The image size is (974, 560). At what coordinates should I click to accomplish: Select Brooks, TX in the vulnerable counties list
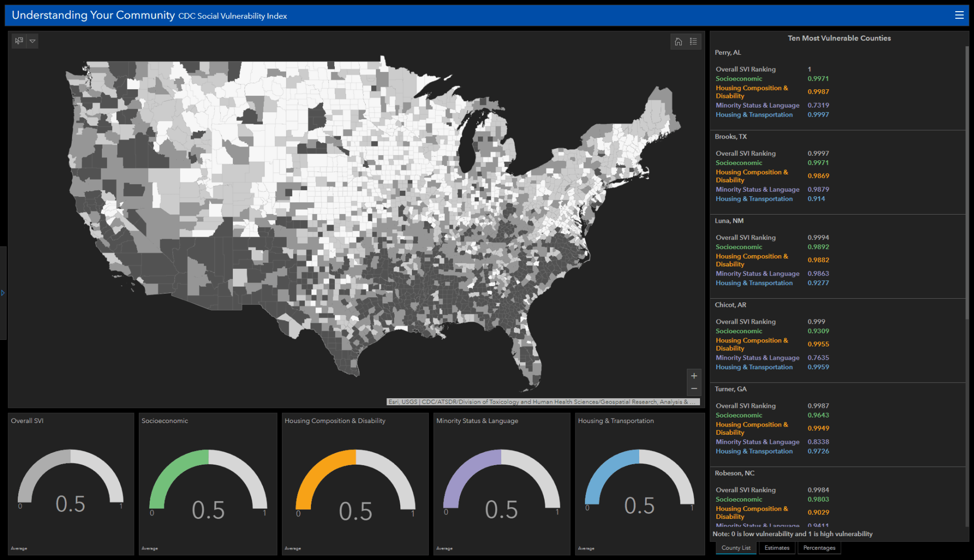click(x=730, y=136)
